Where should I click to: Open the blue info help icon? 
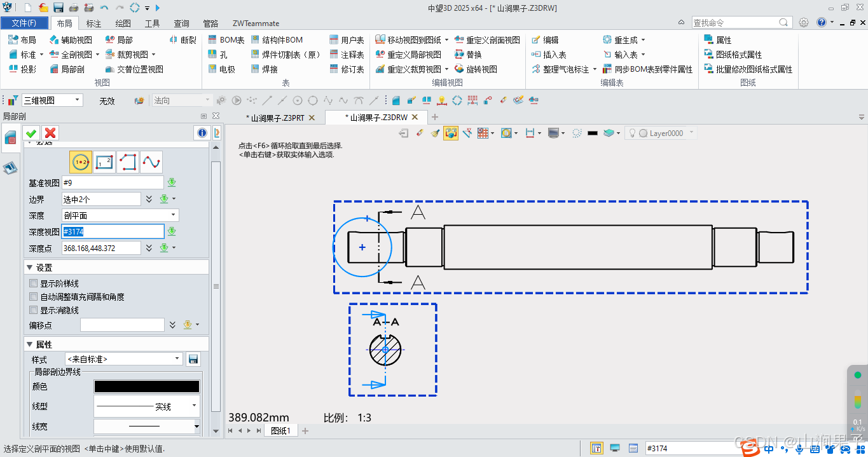pyautogui.click(x=202, y=133)
